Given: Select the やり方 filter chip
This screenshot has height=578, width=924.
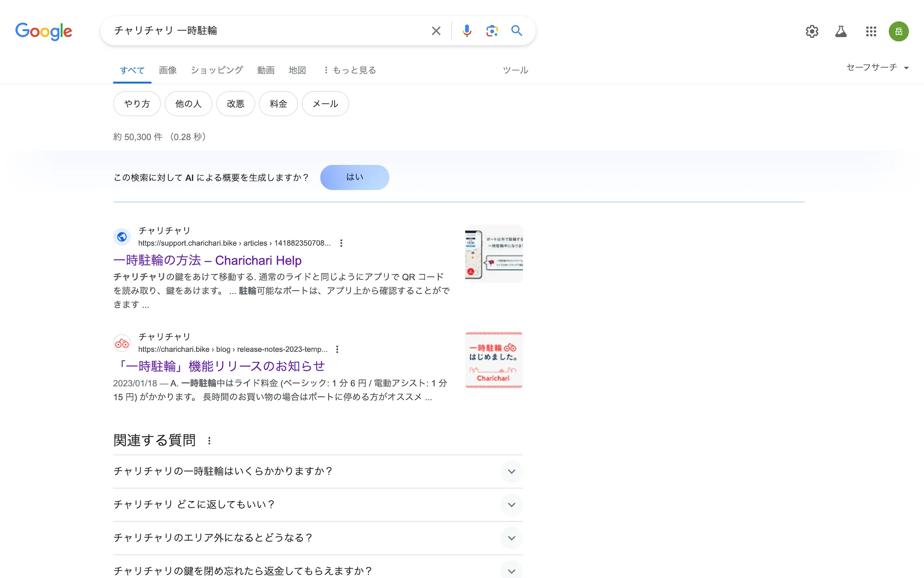Looking at the screenshot, I should coord(137,104).
